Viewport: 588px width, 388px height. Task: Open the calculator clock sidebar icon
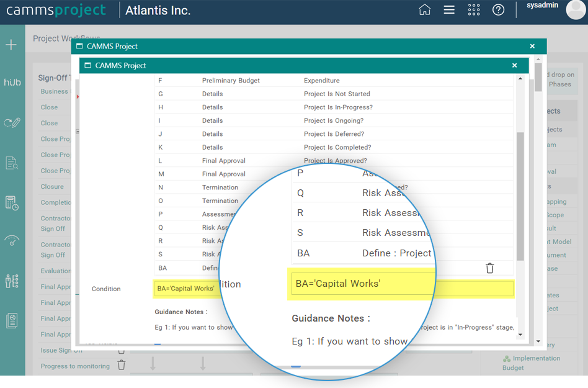pyautogui.click(x=12, y=203)
